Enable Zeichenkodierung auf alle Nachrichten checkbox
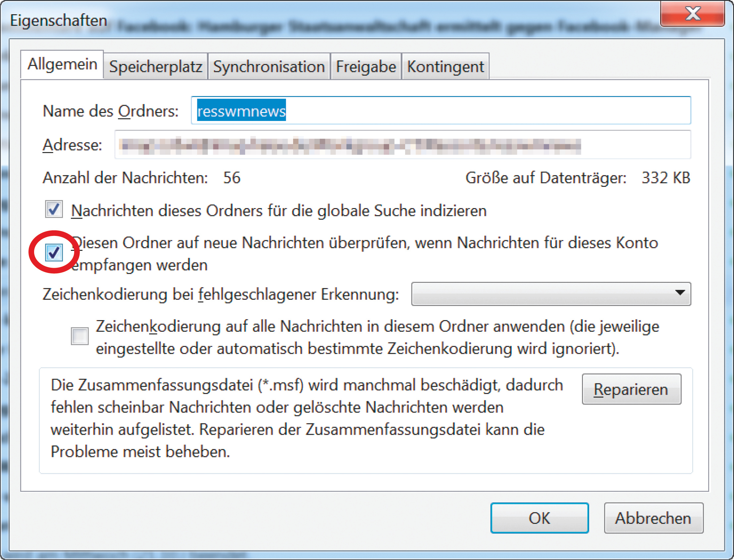This screenshot has height=560, width=734. pyautogui.click(x=79, y=336)
